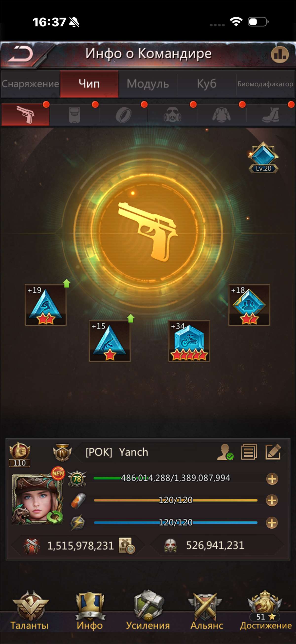
Task: Open the statistics chart icon
Action: click(x=279, y=55)
